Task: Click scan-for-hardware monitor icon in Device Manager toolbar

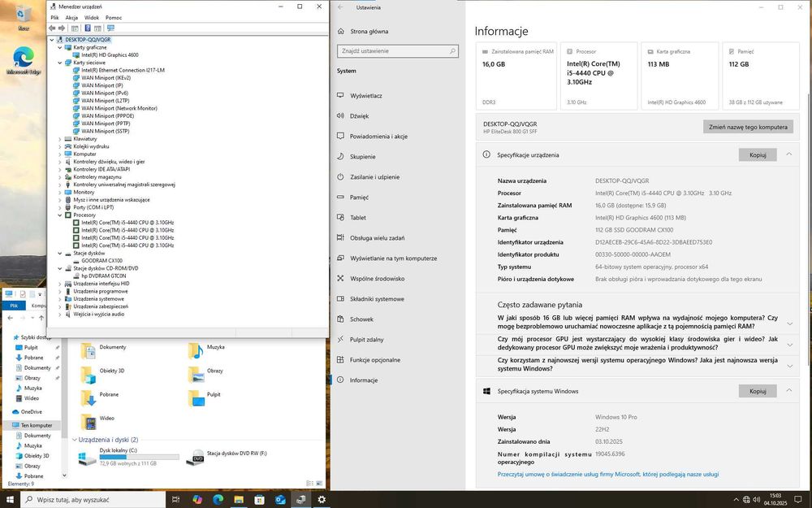Action: pyautogui.click(x=110, y=28)
